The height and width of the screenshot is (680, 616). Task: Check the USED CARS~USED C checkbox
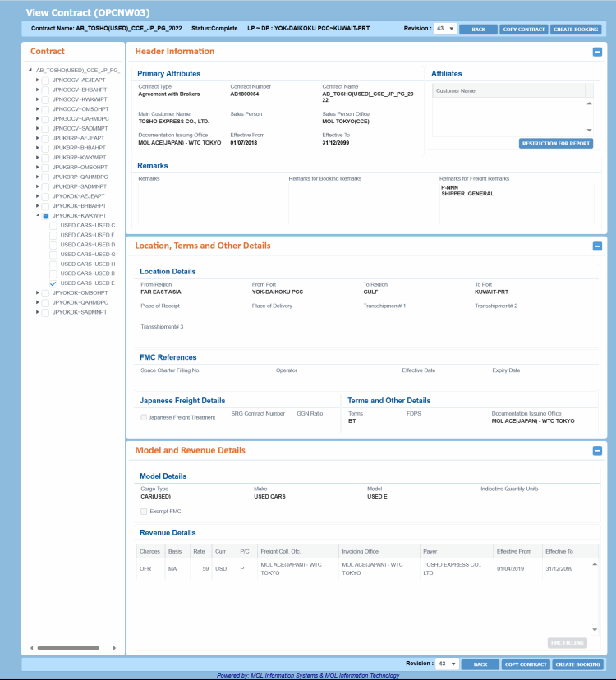[53, 225]
